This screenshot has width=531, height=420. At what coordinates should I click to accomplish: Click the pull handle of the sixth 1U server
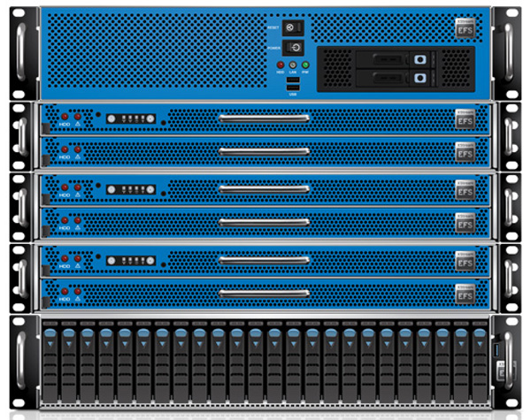pyautogui.click(x=264, y=294)
